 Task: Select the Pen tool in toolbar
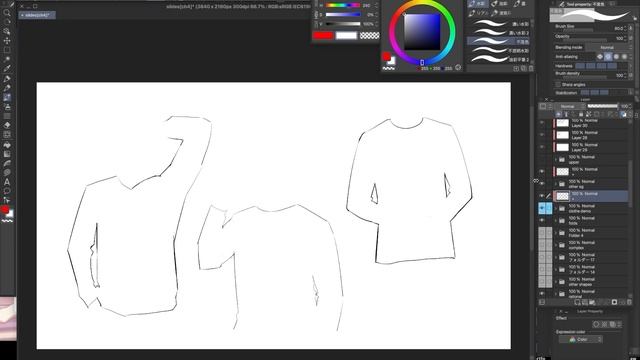pos(7,78)
